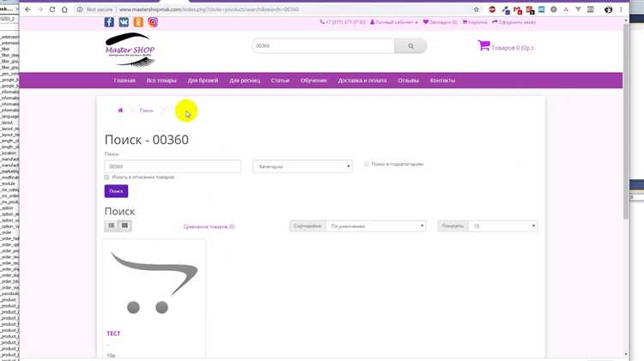Open the Сравнение товаров (0) link
Viewport: 644px width, 361px height.
click(x=209, y=226)
